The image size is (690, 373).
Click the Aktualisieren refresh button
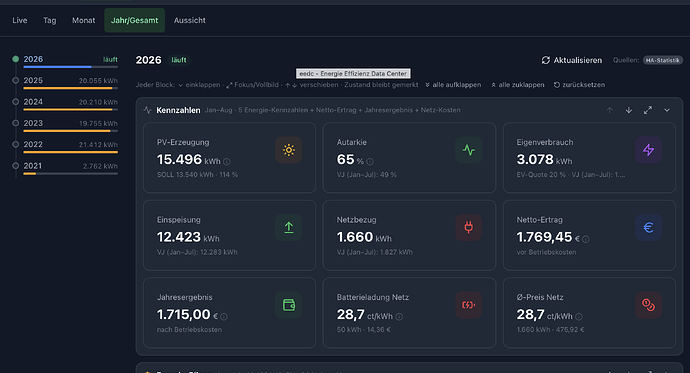(572, 60)
